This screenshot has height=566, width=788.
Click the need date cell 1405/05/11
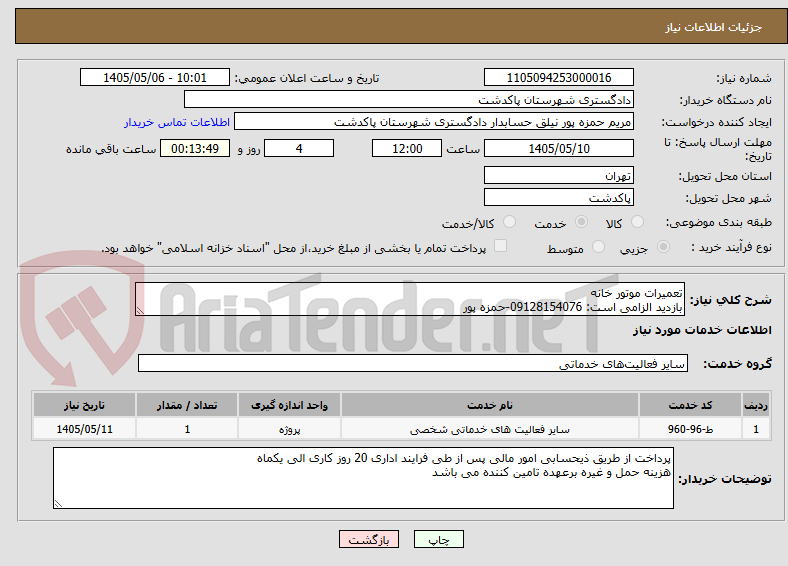pos(84,429)
